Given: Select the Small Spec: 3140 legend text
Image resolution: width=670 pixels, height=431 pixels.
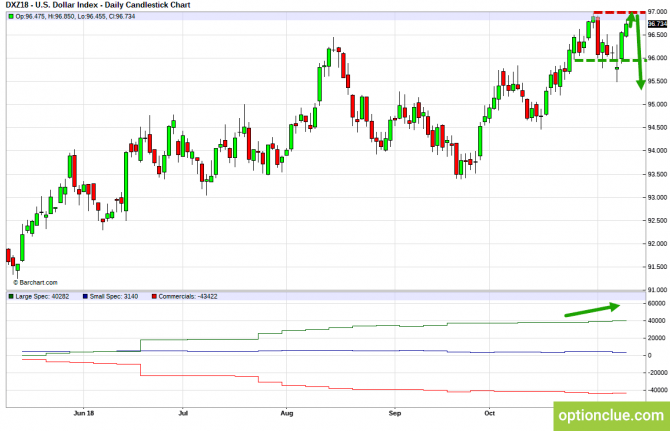Looking at the screenshot, I should click(114, 296).
